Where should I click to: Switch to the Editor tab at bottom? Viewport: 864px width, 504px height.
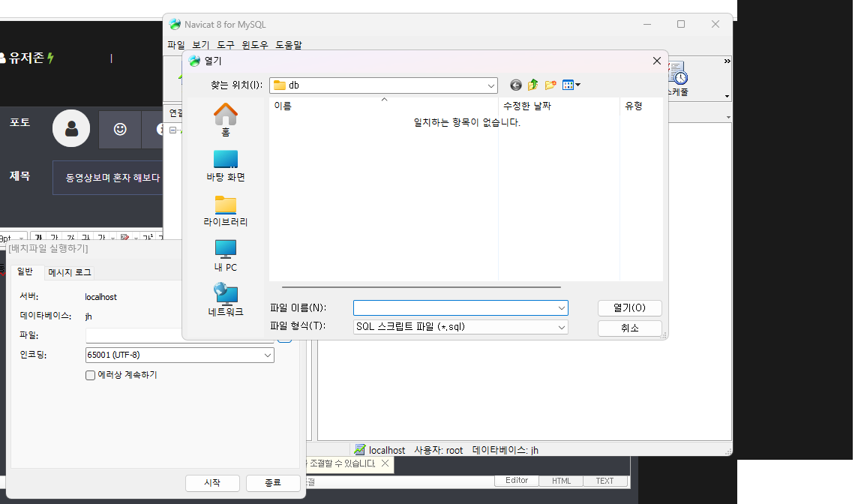[x=517, y=480]
